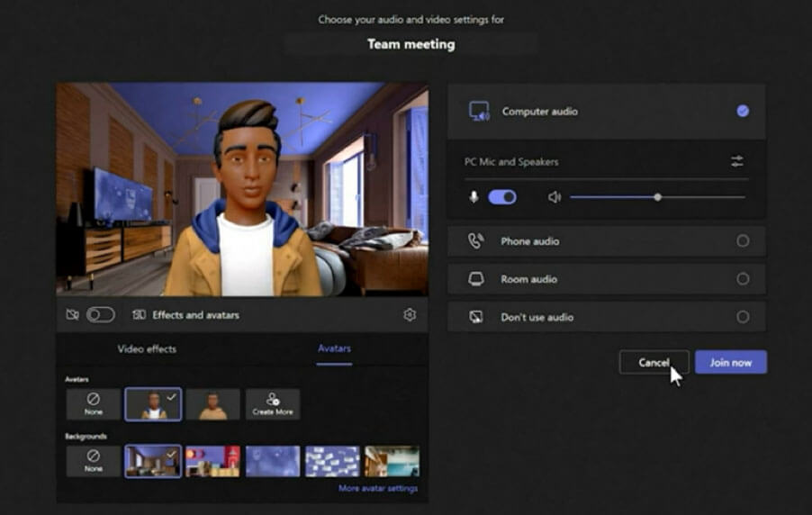
Task: Click the Join now button
Action: point(731,362)
